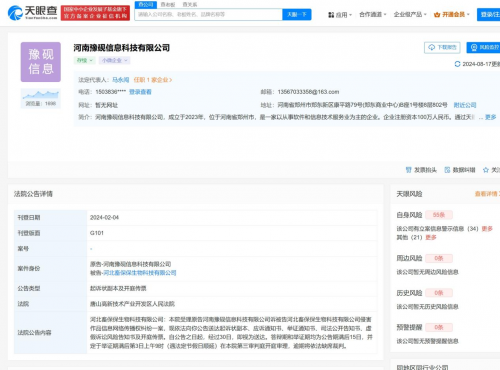Click the refresh icon beside the 2024-08-17 update date
This screenshot has width=500, height=370.
[457, 64]
